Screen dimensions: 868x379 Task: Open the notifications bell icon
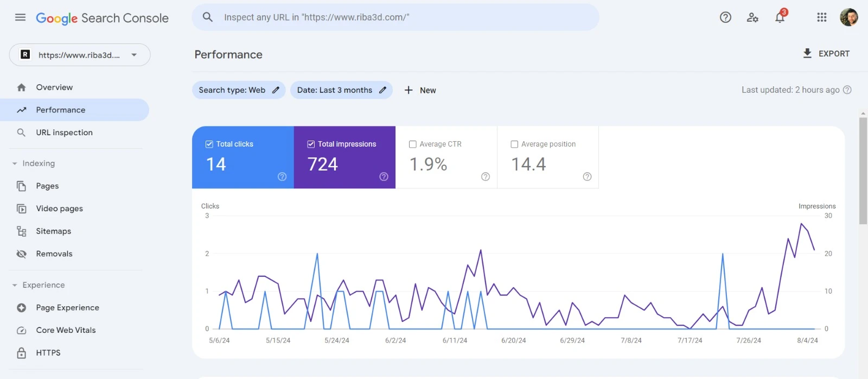point(780,17)
